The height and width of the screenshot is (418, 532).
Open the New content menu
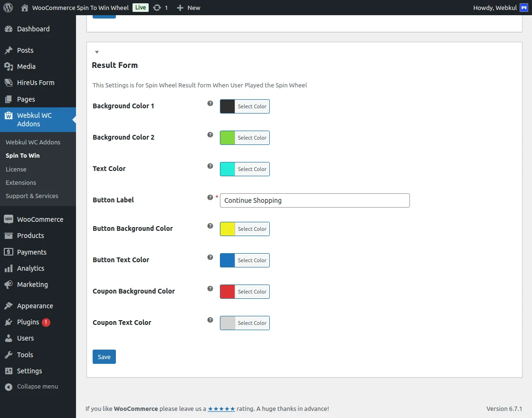(x=189, y=8)
